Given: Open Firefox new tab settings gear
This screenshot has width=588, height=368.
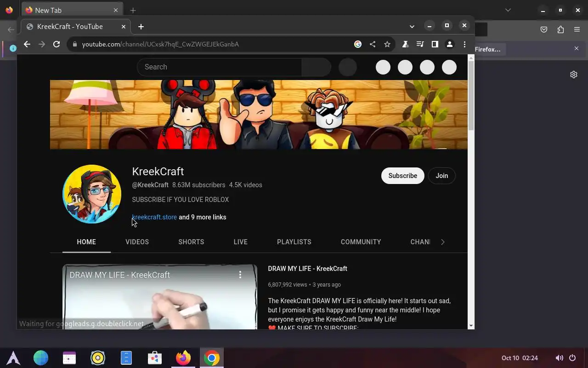Looking at the screenshot, I should click(x=574, y=75).
